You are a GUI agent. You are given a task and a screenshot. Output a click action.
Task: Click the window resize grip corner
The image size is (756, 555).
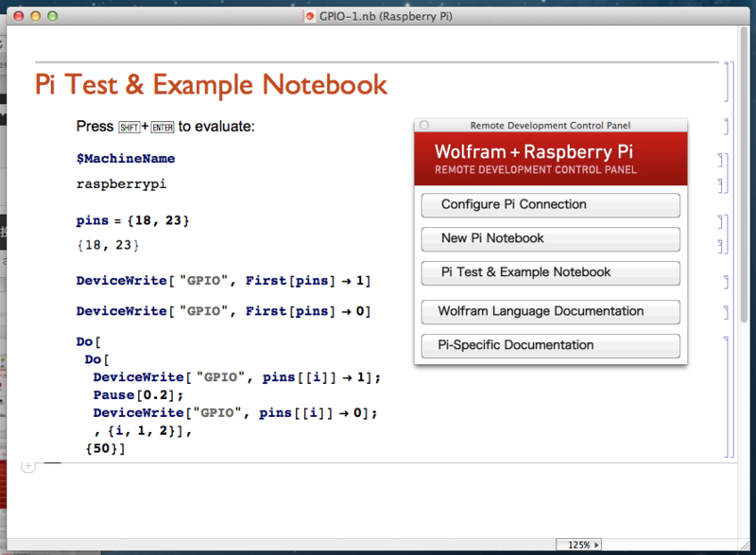click(x=745, y=545)
